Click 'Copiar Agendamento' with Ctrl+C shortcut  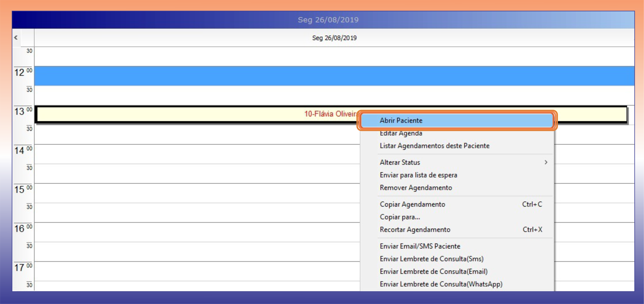pos(412,204)
